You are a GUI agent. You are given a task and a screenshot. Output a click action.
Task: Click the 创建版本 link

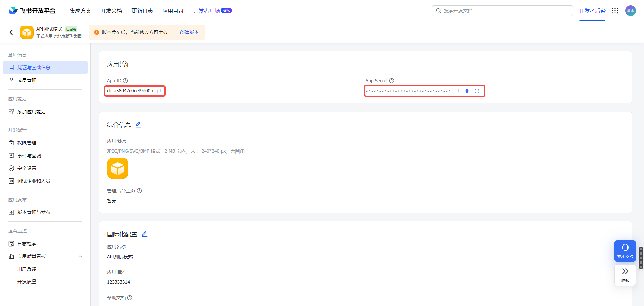[x=189, y=32]
